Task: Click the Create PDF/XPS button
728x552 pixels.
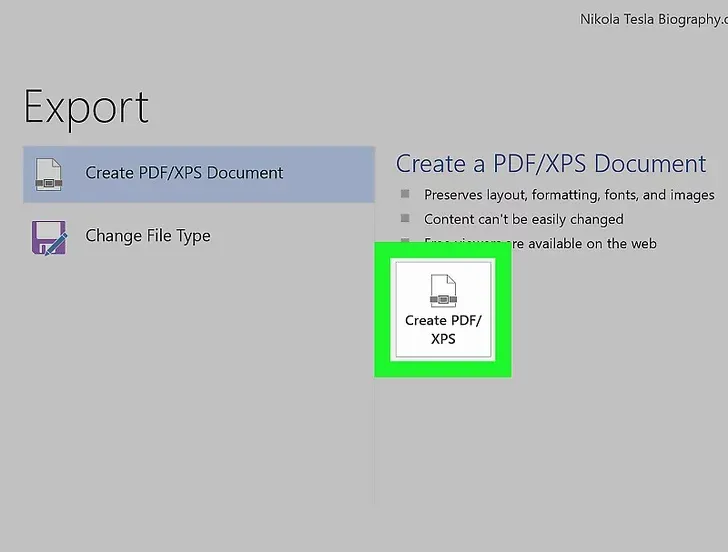Action: tap(443, 309)
